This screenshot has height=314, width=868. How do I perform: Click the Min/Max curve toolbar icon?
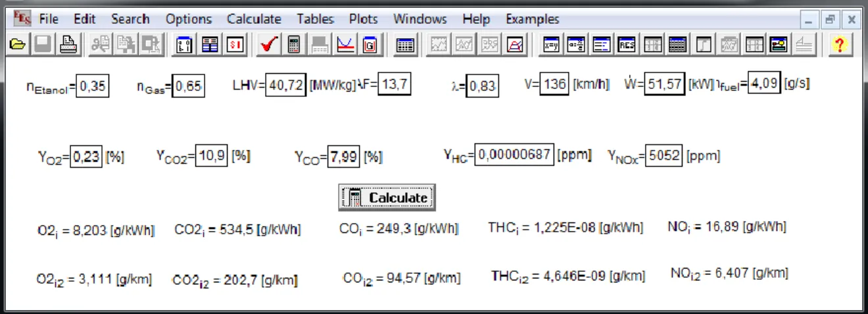(x=345, y=45)
